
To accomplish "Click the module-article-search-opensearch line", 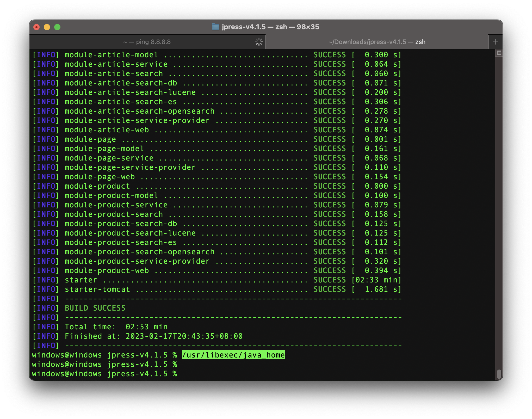I will point(139,111).
